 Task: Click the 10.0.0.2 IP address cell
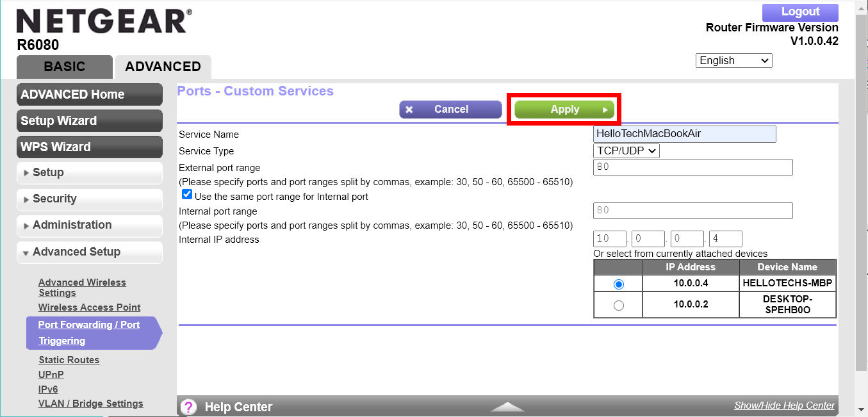[691, 305]
